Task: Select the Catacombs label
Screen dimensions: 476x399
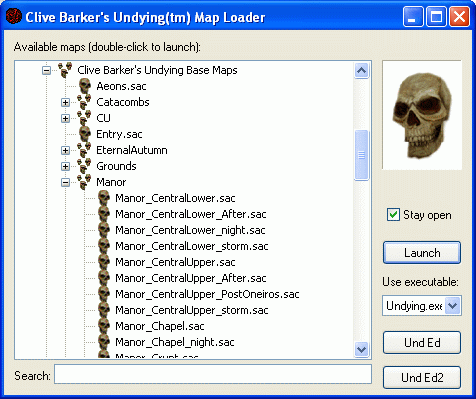Action: click(x=123, y=102)
